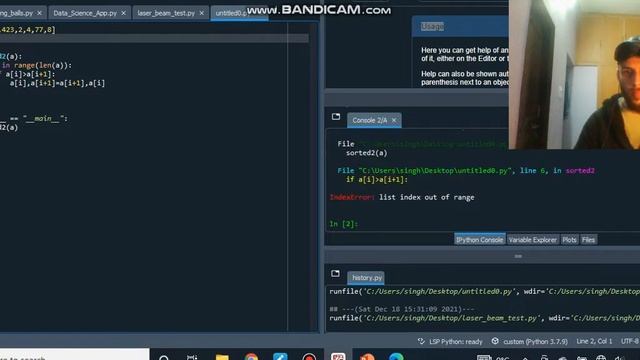
Task: Open Google Chrome from the taskbar
Action: click(x=251, y=357)
